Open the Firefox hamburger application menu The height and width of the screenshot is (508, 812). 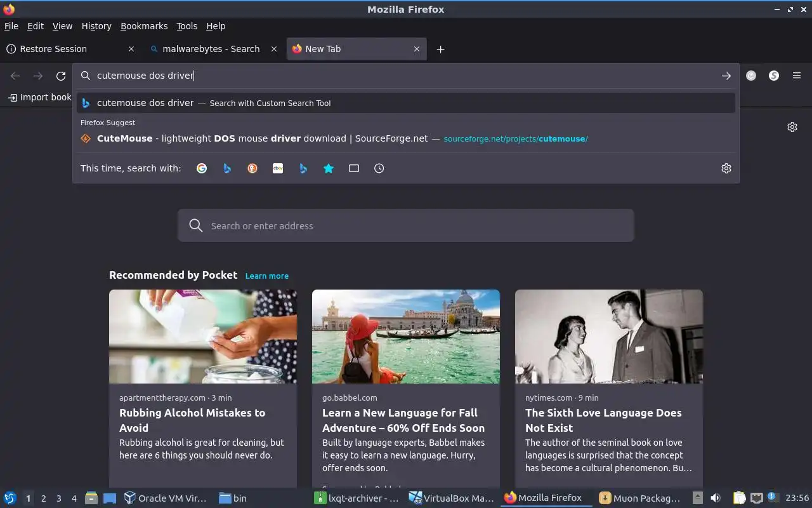pos(797,76)
